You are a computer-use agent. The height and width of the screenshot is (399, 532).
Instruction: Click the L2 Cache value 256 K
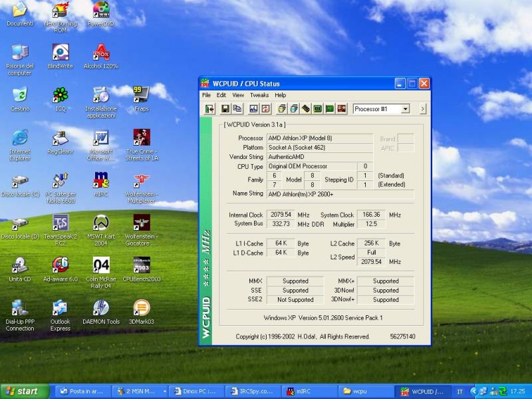click(371, 243)
